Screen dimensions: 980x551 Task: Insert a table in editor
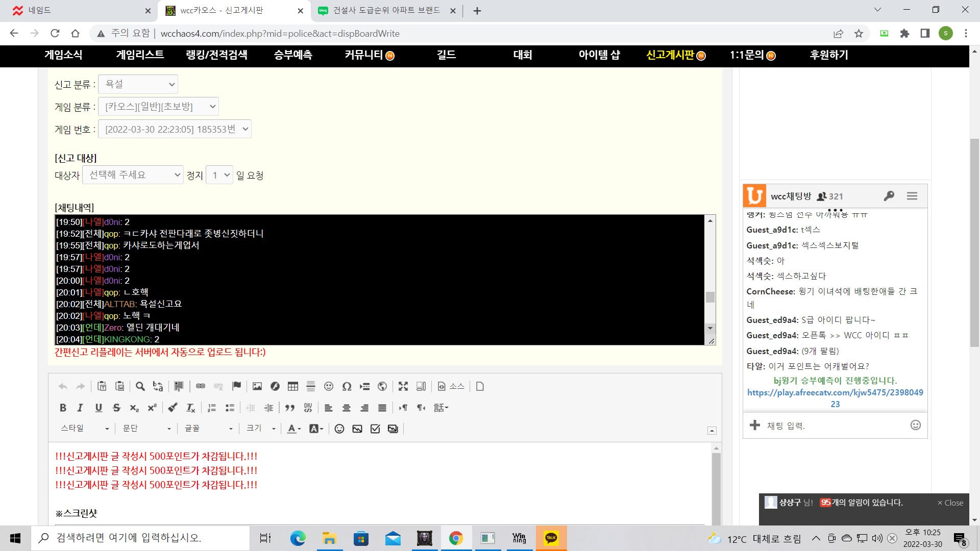coord(293,386)
